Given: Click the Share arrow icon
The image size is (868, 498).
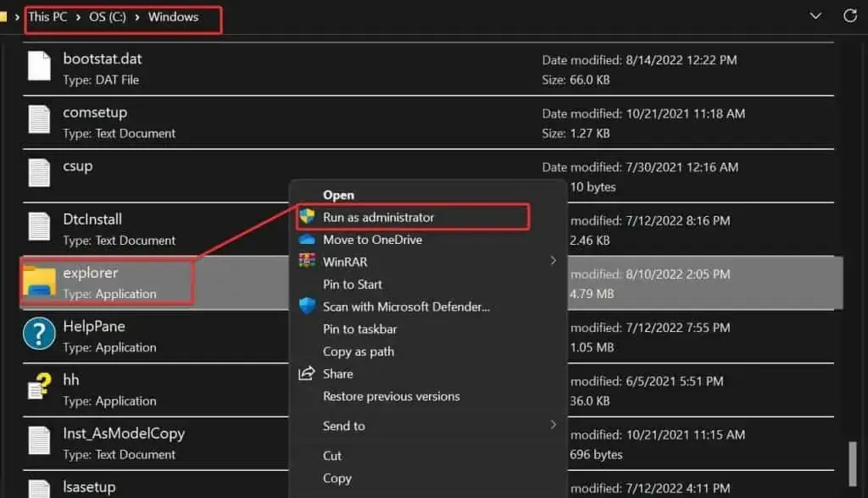Looking at the screenshot, I should coord(307,373).
